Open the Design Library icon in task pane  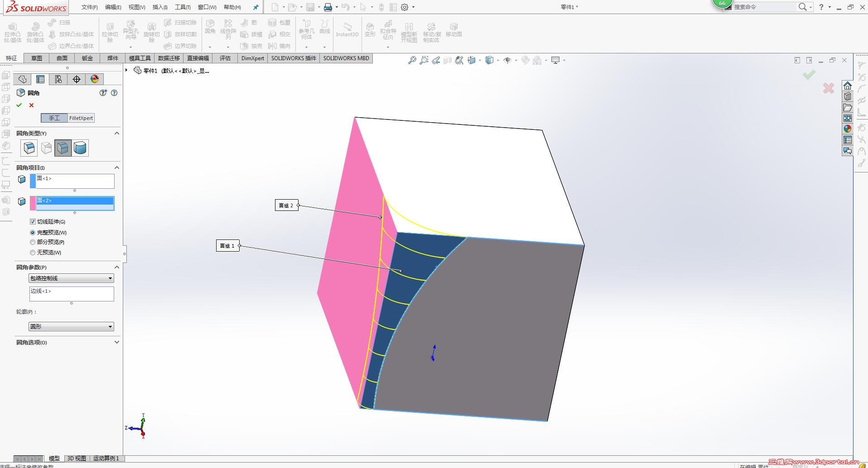(848, 96)
